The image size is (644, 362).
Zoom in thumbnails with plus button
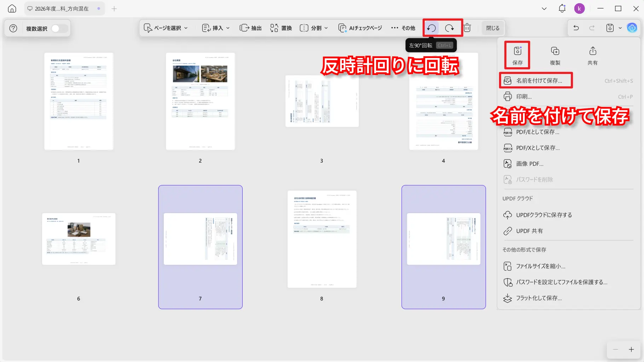tap(631, 349)
